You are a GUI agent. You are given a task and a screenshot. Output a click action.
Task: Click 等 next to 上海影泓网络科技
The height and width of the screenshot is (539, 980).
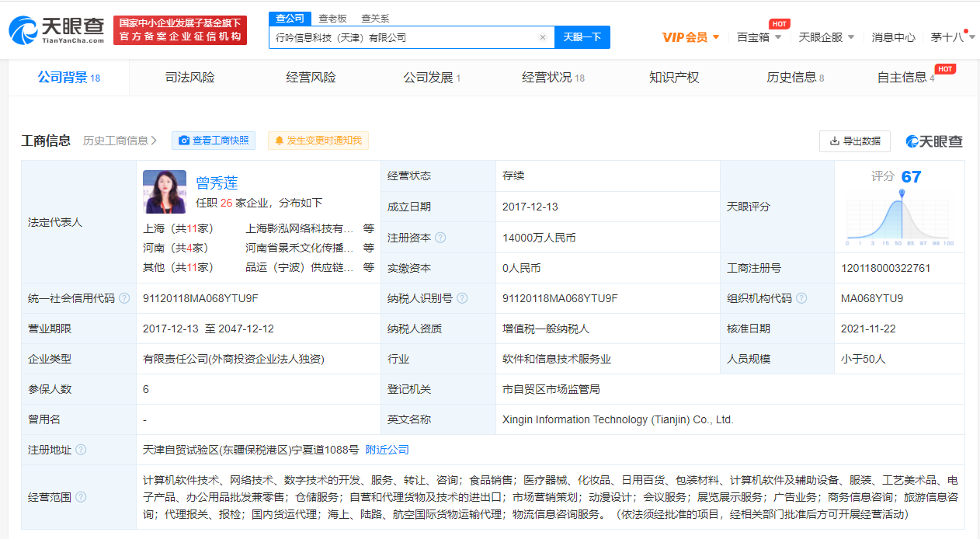pyautogui.click(x=369, y=228)
